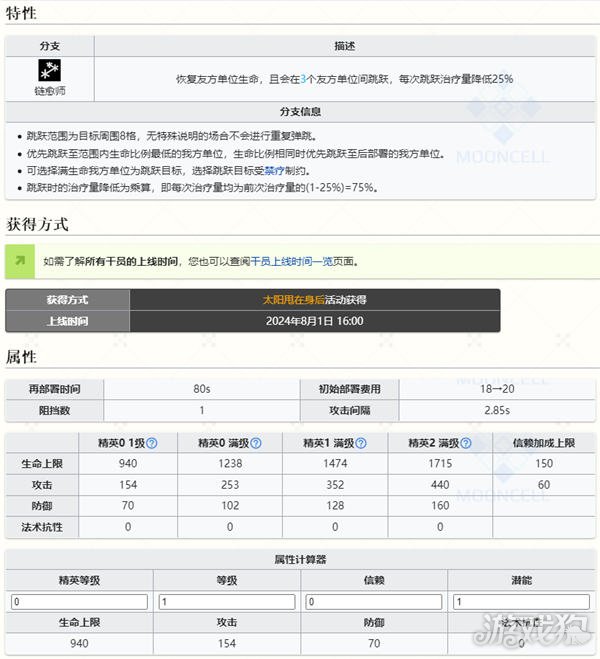
Task: Click the 2024年8月1日 16:00 cell
Action: (x=315, y=321)
